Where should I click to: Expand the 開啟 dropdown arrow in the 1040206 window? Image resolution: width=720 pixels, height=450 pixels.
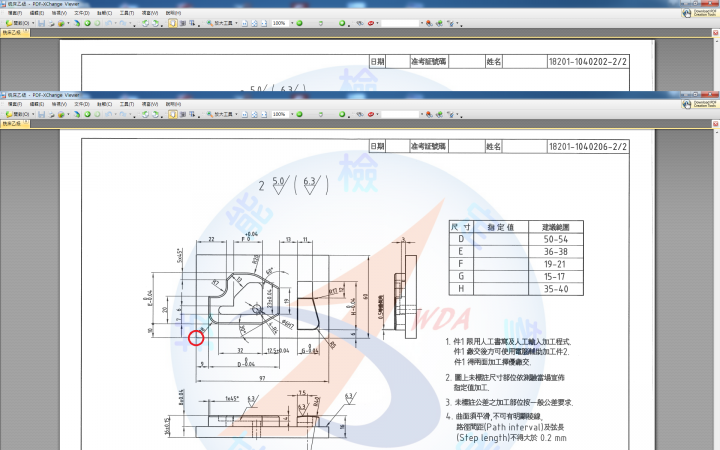(33, 114)
